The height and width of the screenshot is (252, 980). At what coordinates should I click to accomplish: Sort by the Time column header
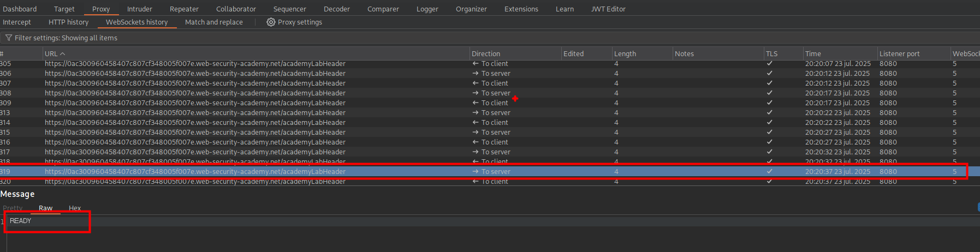tap(813, 54)
